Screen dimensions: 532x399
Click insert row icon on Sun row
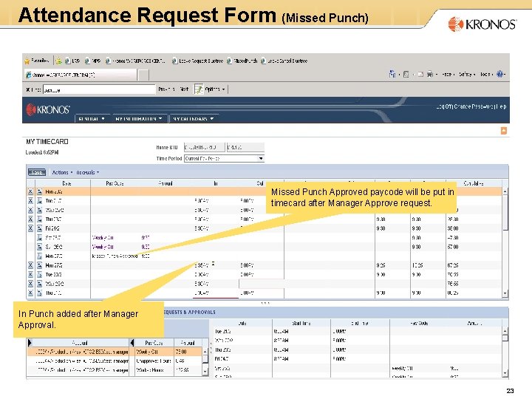[x=39, y=247]
